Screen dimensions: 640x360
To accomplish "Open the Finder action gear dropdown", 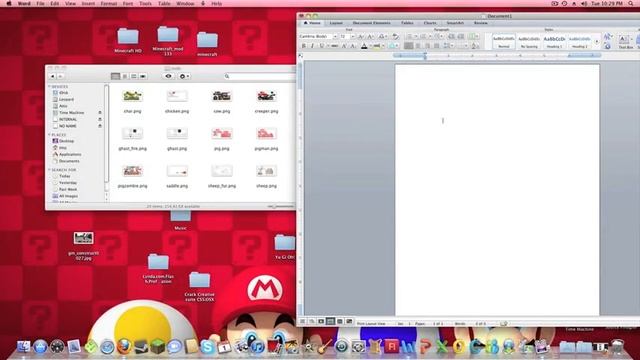I will (x=184, y=76).
